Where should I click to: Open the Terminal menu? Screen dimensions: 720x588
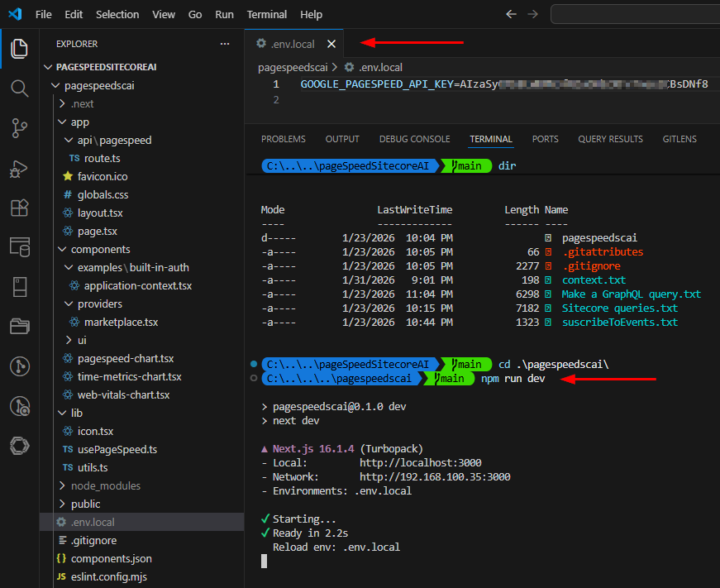(x=266, y=14)
